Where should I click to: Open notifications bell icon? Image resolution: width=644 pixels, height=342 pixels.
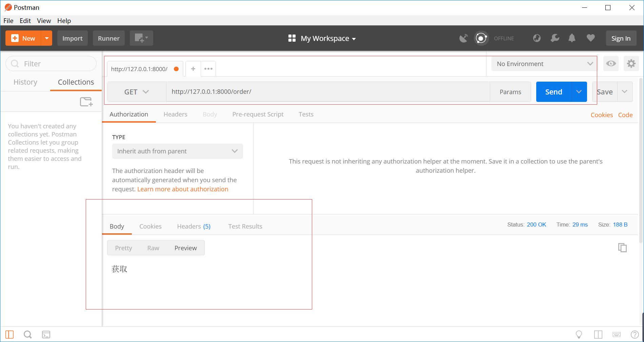pos(572,38)
